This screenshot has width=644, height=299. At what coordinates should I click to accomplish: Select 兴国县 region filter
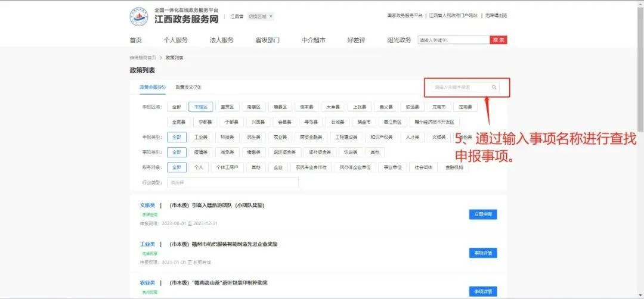tap(258, 122)
